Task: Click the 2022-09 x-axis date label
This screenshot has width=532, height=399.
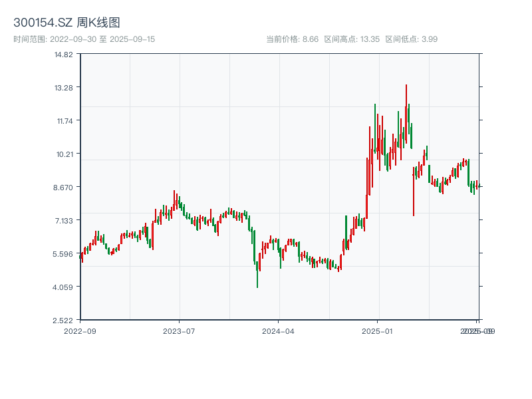Action: [80, 331]
